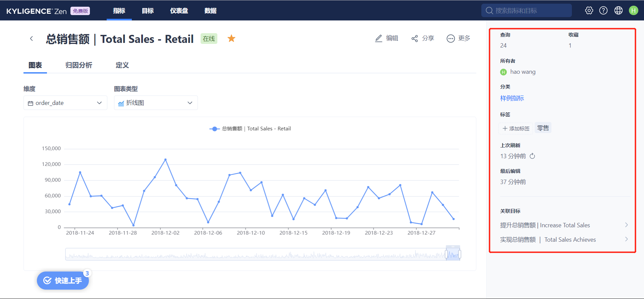Open the 提升总销售额 goal chevron
This screenshot has height=299, width=644.
pos(626,225)
